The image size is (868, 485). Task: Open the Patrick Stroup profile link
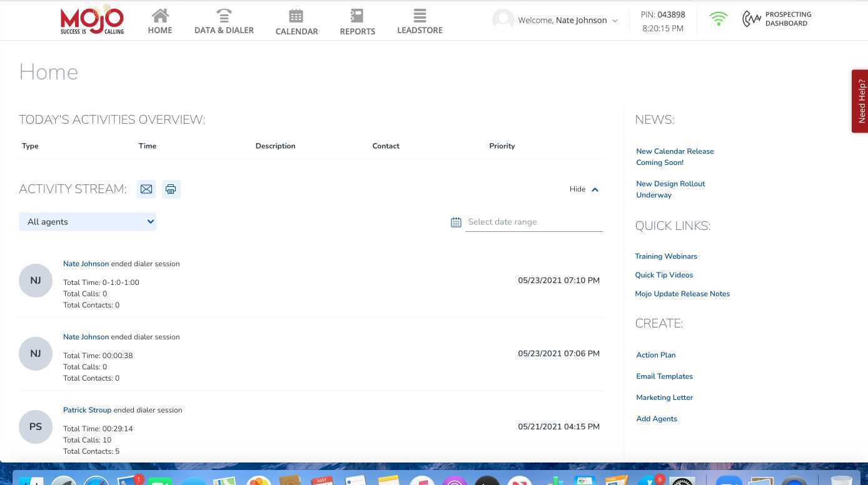click(87, 410)
